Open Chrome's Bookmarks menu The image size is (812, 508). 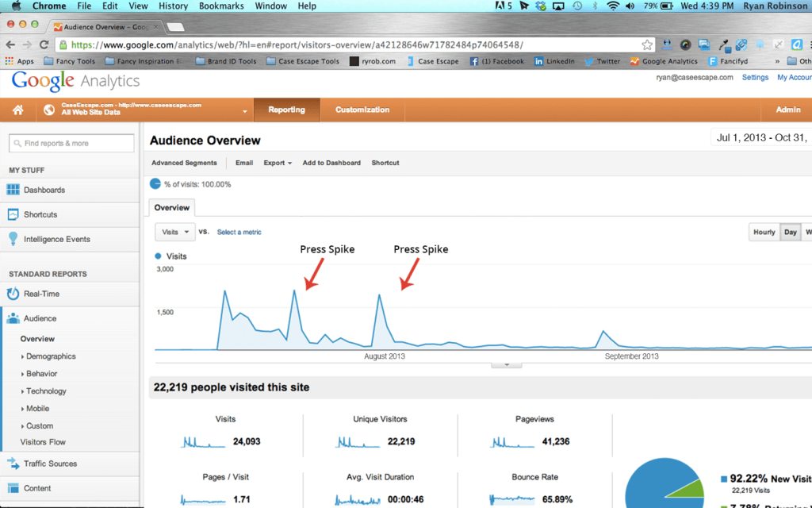[x=221, y=6]
